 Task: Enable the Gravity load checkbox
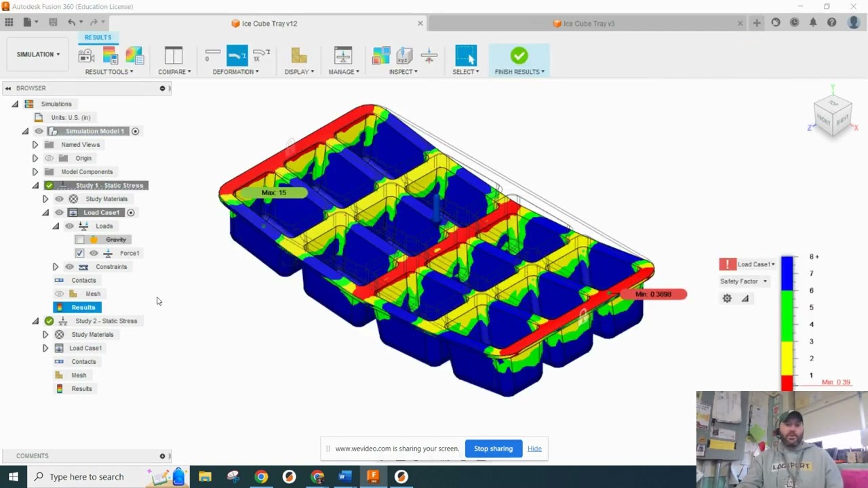click(x=80, y=239)
